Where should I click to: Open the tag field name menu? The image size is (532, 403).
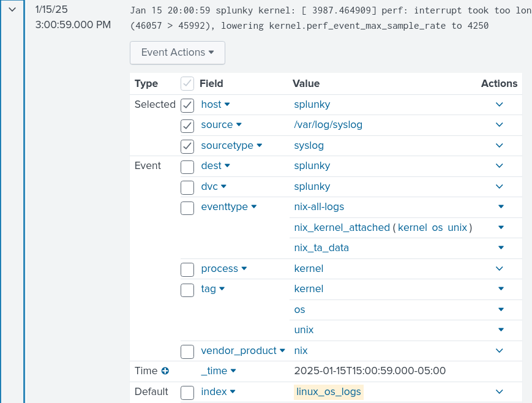212,288
